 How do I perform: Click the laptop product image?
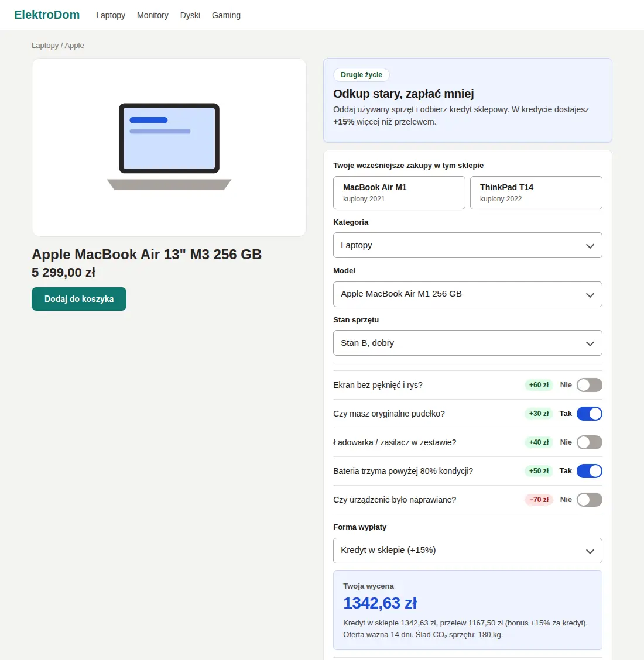tap(169, 147)
